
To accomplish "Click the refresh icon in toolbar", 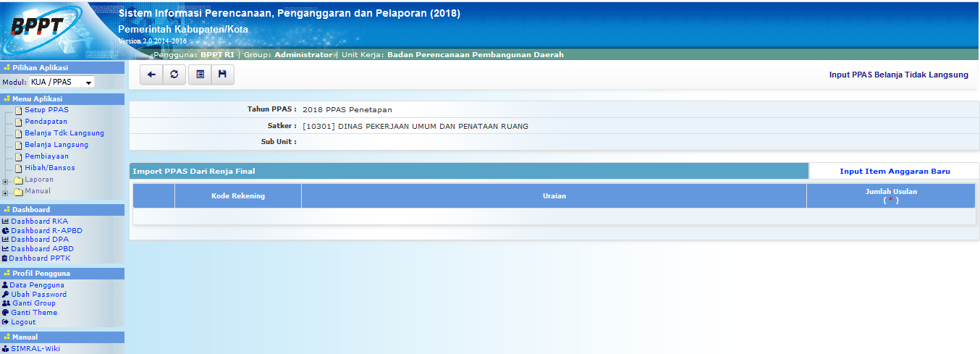I will 174,75.
